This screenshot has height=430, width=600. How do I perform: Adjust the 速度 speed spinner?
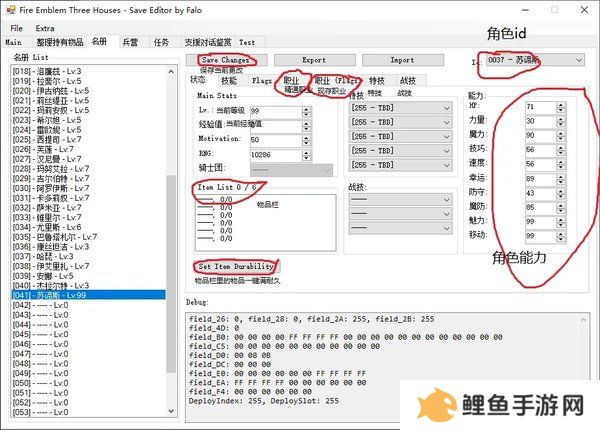(561, 164)
